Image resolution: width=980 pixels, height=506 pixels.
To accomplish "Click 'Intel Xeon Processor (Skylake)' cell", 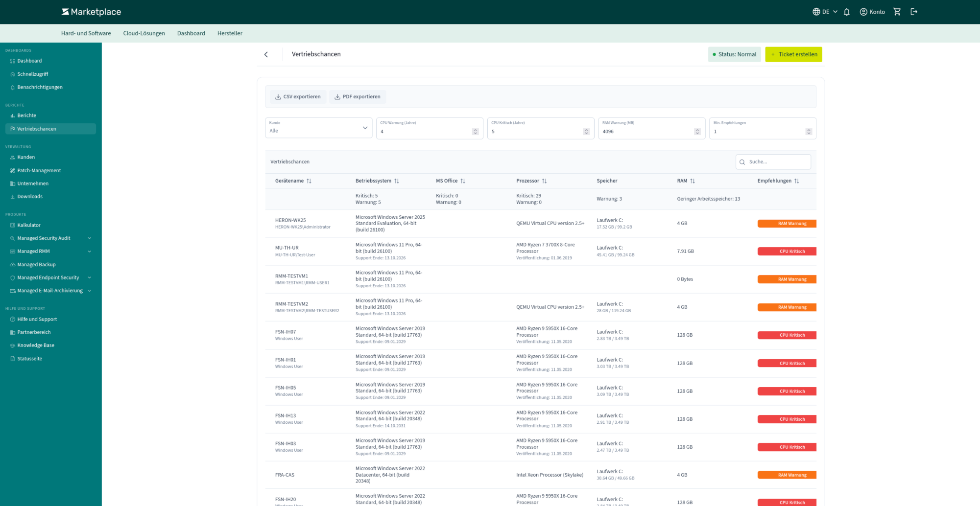I will tap(550, 475).
